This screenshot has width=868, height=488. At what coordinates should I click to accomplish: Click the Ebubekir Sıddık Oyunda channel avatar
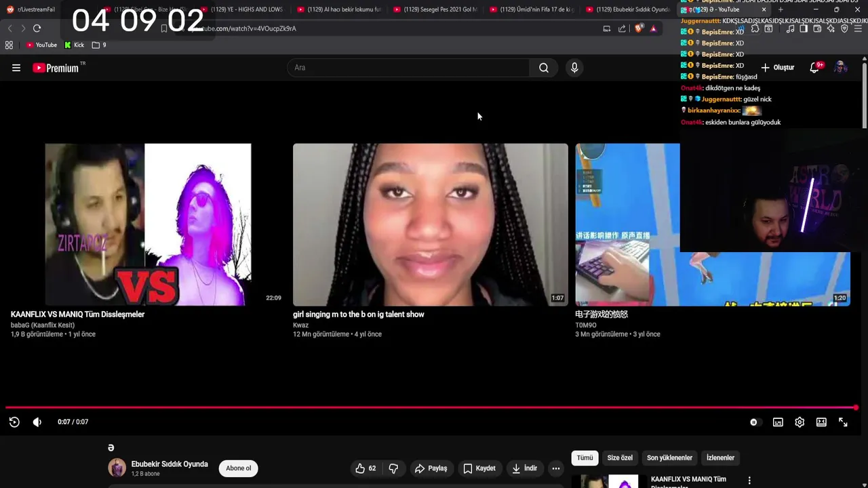(117, 468)
